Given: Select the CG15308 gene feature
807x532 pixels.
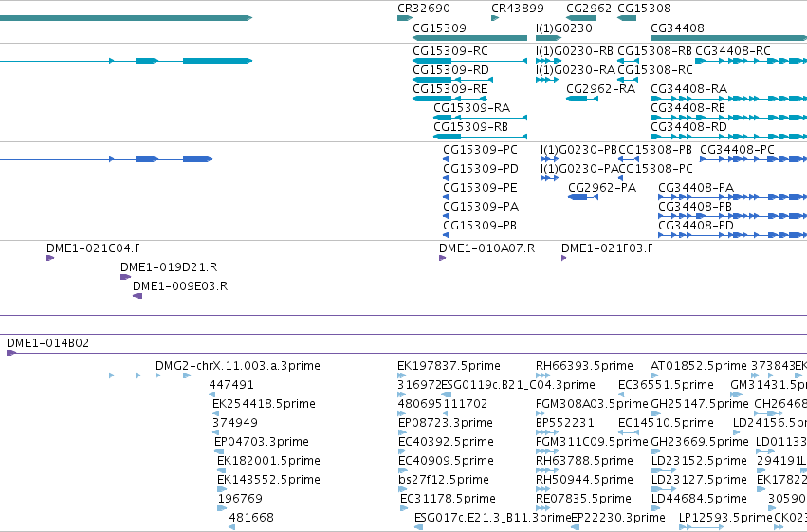Looking at the screenshot, I should [627, 18].
